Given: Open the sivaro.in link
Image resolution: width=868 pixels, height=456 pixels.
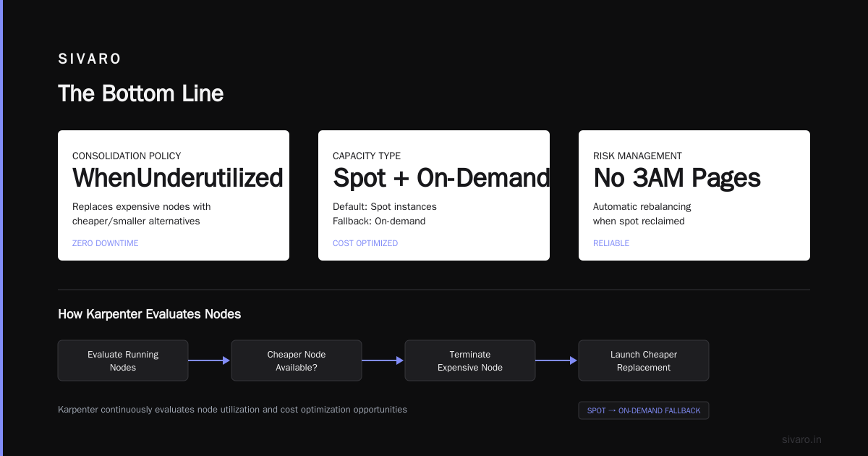Looking at the screenshot, I should [802, 439].
